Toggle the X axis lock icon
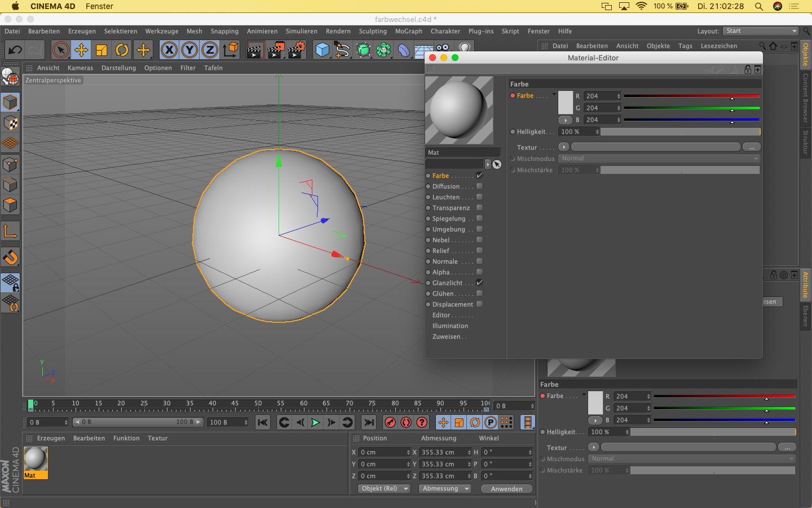This screenshot has height=508, width=812. click(x=169, y=50)
